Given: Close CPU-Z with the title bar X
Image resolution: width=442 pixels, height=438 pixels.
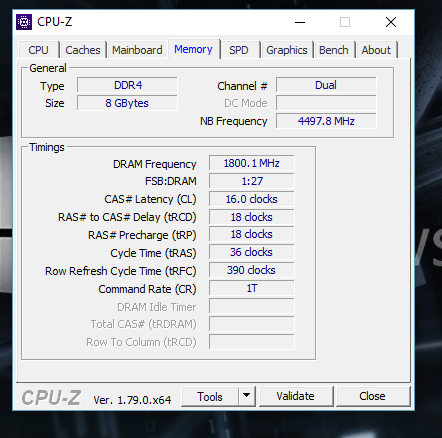Looking at the screenshot, I should 391,22.
